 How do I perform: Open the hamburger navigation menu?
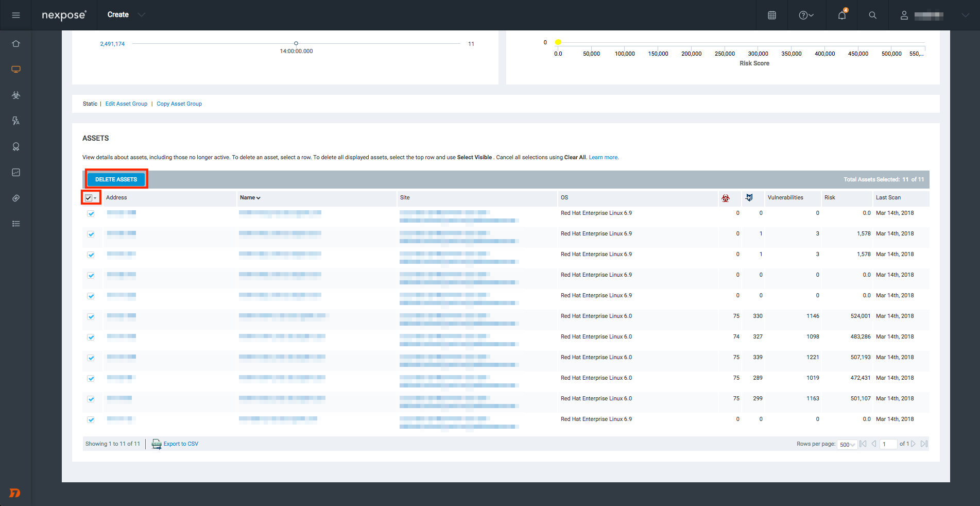click(16, 15)
